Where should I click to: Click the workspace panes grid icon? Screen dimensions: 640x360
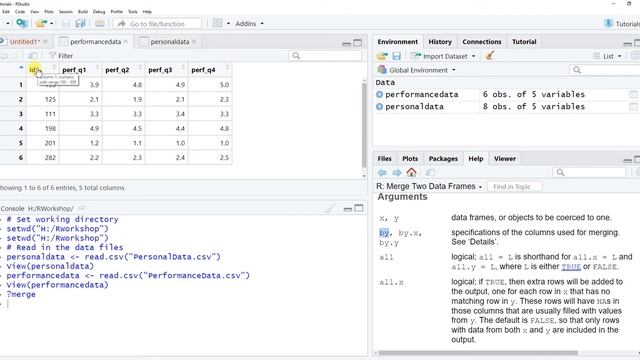click(218, 24)
